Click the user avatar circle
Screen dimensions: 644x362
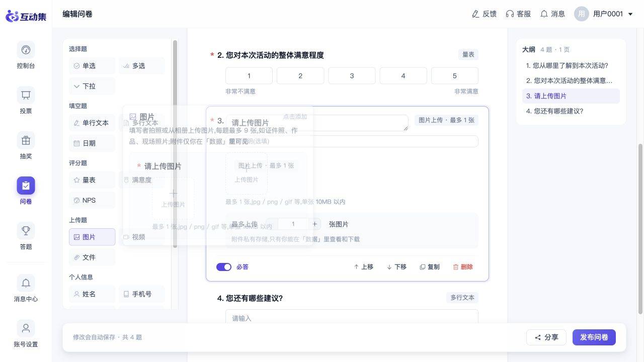581,14
